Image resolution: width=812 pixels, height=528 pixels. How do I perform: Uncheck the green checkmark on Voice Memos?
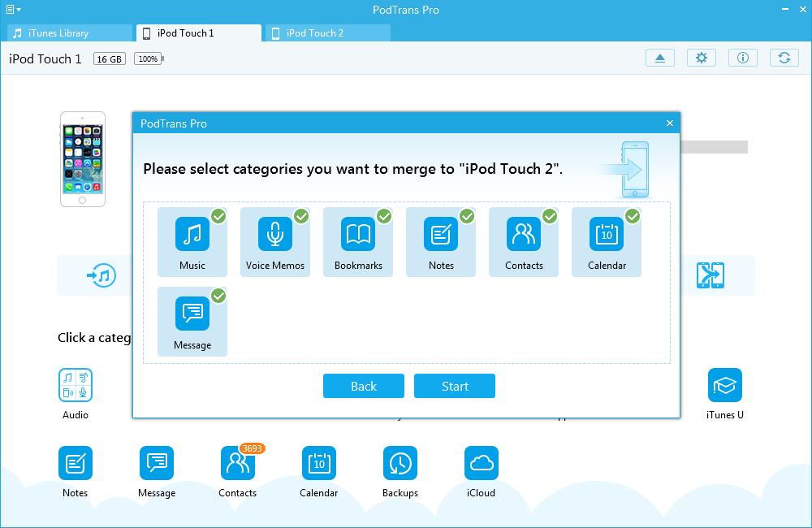[x=301, y=216]
